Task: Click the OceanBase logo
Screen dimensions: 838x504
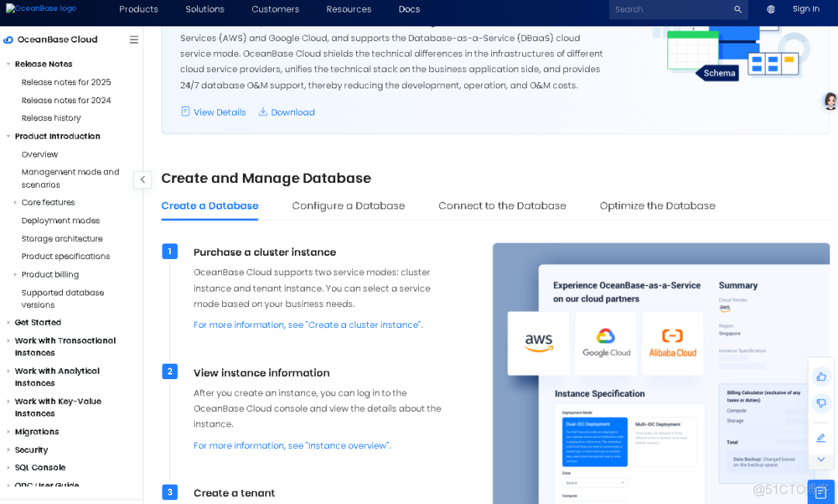Action: (40, 9)
